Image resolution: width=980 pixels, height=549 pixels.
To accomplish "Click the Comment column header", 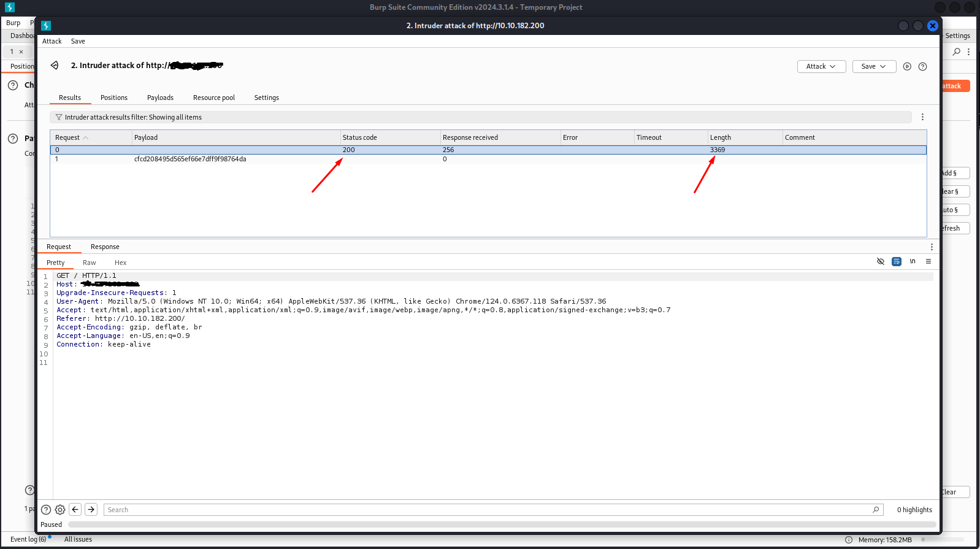I will click(854, 137).
